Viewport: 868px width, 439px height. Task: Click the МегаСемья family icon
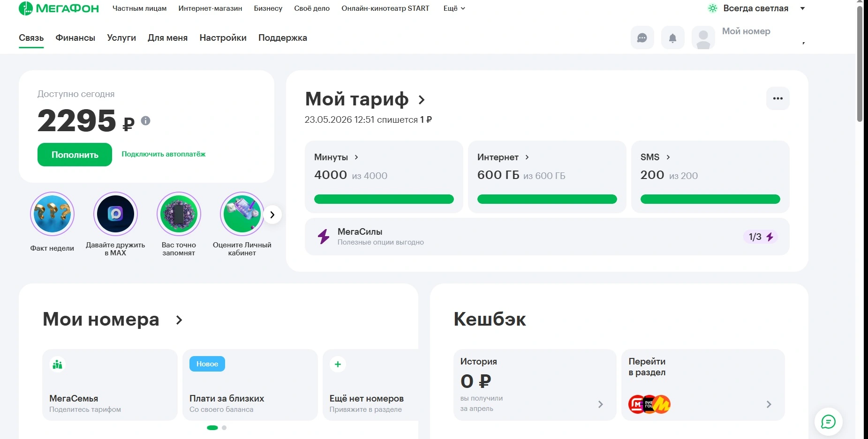pyautogui.click(x=57, y=364)
